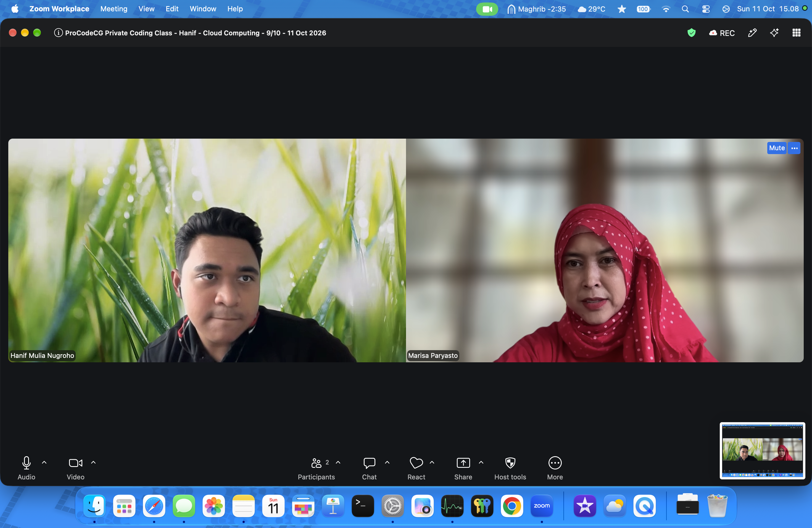
Task: Expand the Share options chevron
Action: click(481, 463)
